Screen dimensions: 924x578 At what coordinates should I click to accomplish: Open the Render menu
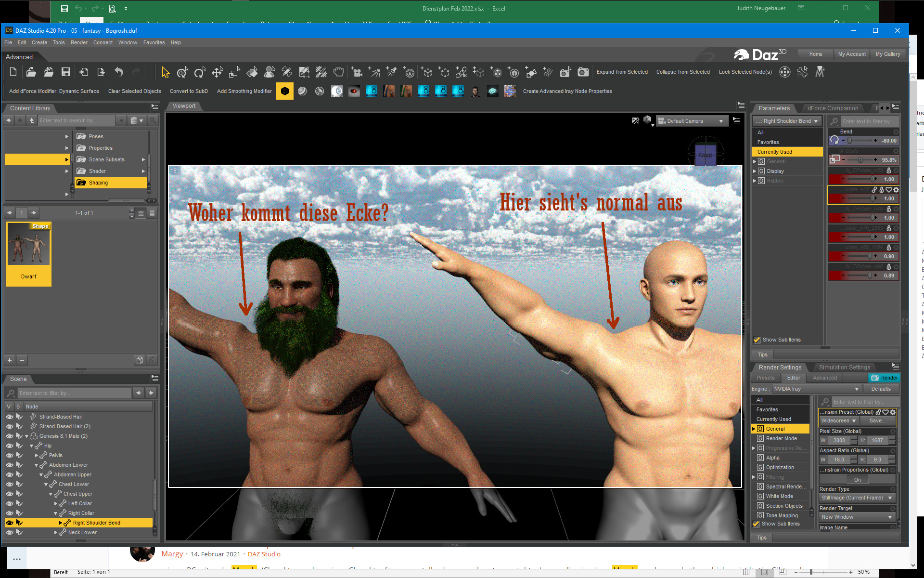79,42
